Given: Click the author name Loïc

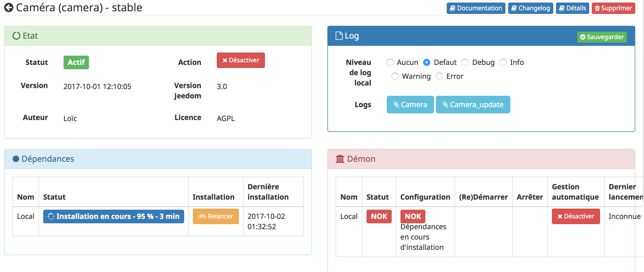Looking at the screenshot, I should (70, 118).
